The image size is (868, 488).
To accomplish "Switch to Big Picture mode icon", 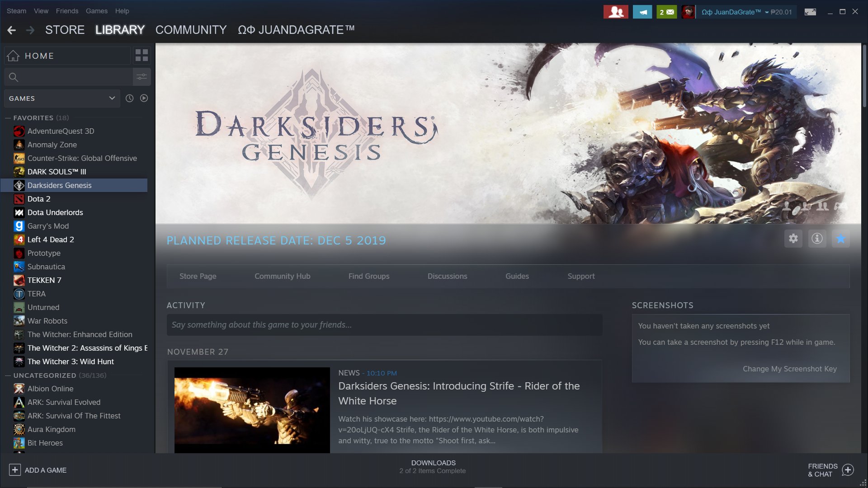I will point(810,12).
